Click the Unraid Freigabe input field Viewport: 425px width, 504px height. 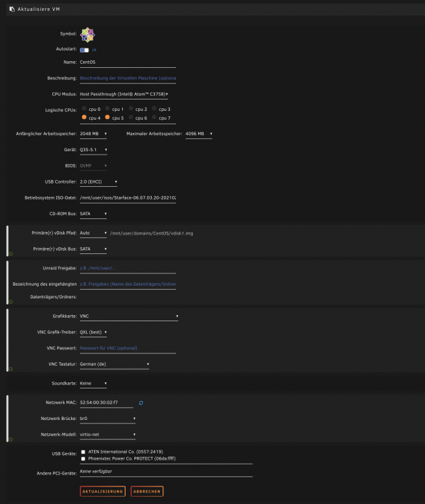coord(128,268)
